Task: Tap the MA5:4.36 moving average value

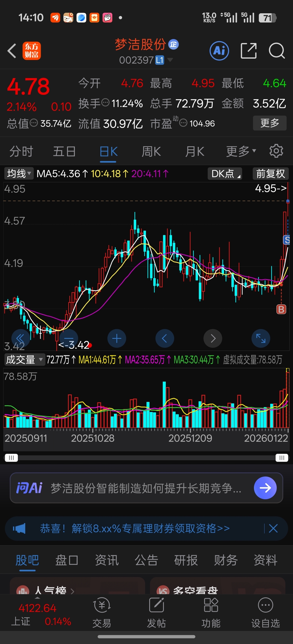Action: (x=62, y=173)
